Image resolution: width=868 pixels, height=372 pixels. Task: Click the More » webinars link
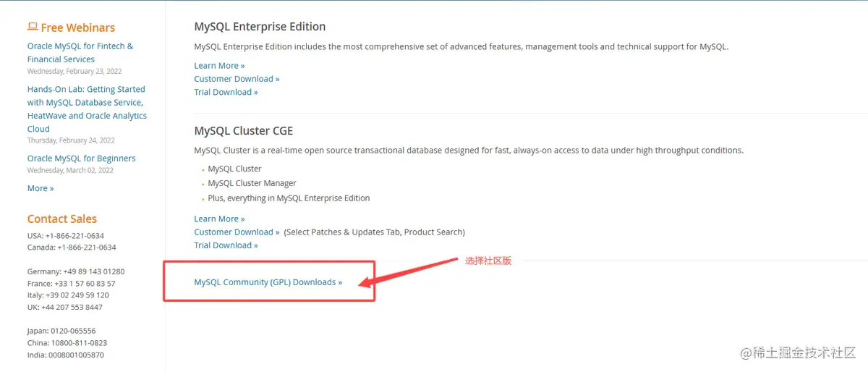click(x=41, y=188)
